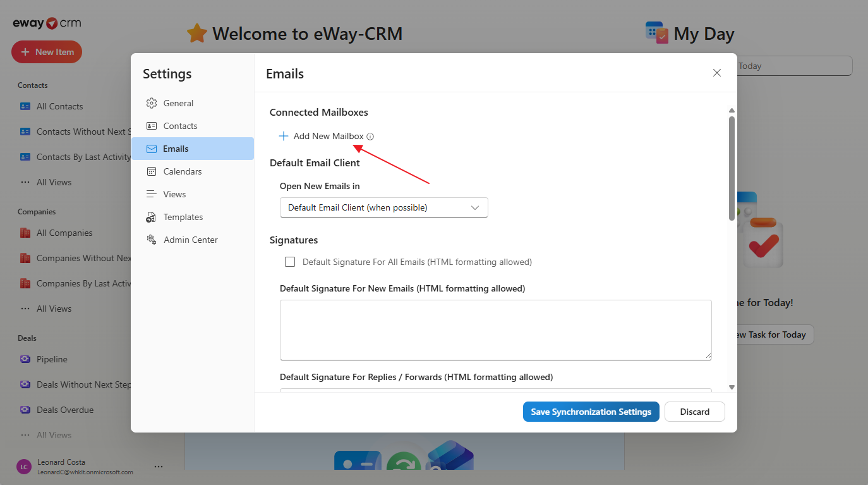
Task: Click the General settings gear icon
Action: (x=152, y=103)
